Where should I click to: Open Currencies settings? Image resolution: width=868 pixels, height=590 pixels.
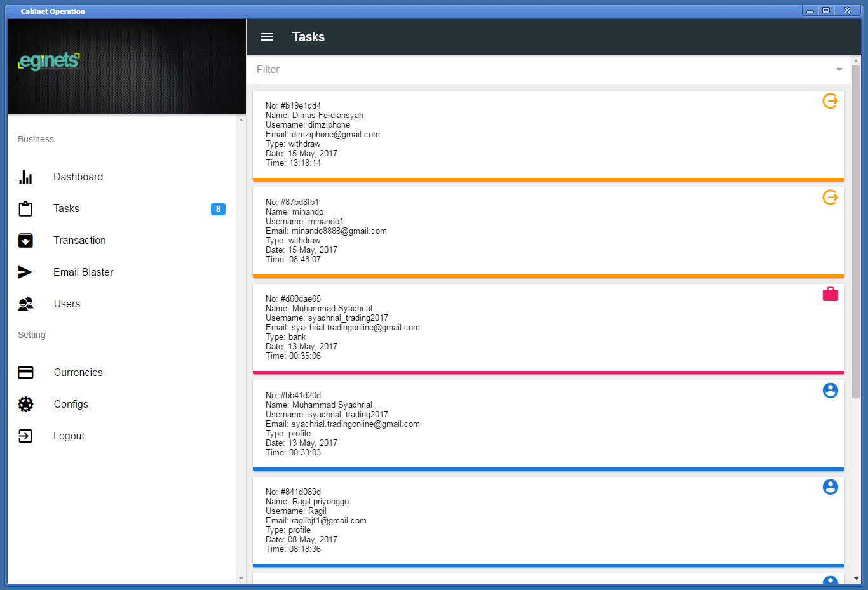tap(121, 373)
